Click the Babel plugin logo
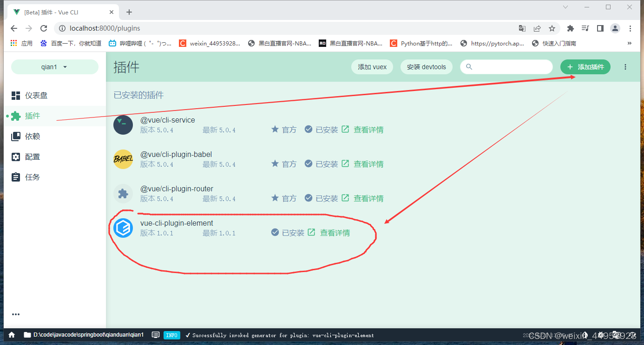 pyautogui.click(x=123, y=159)
